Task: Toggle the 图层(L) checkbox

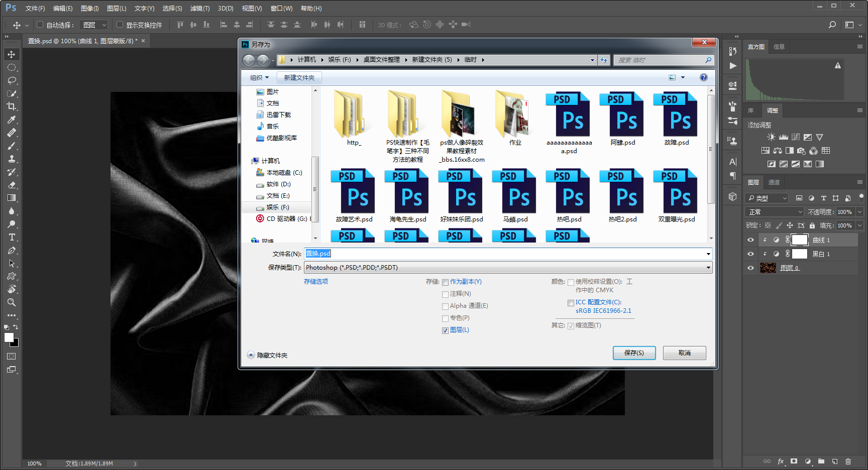Action: click(x=445, y=330)
